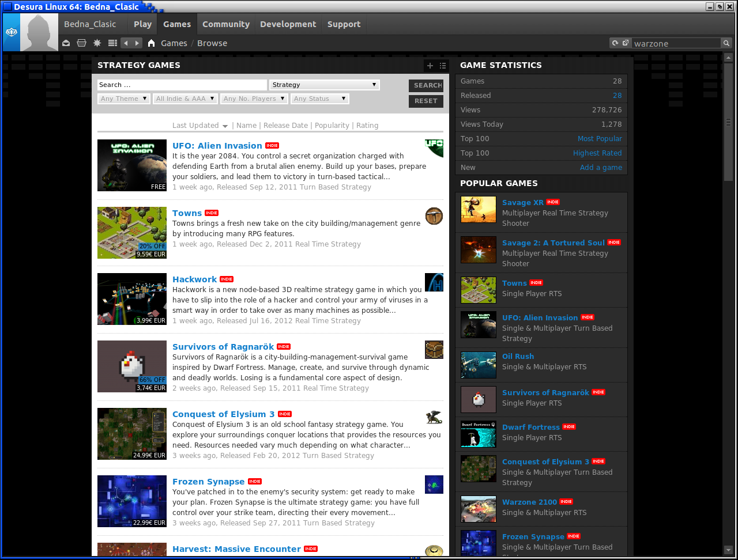Sort games by Name
This screenshot has width=738, height=560.
(x=246, y=126)
